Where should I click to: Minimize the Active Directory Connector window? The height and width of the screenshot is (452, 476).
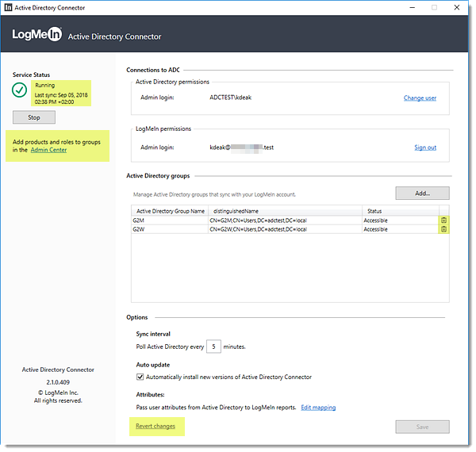413,8
